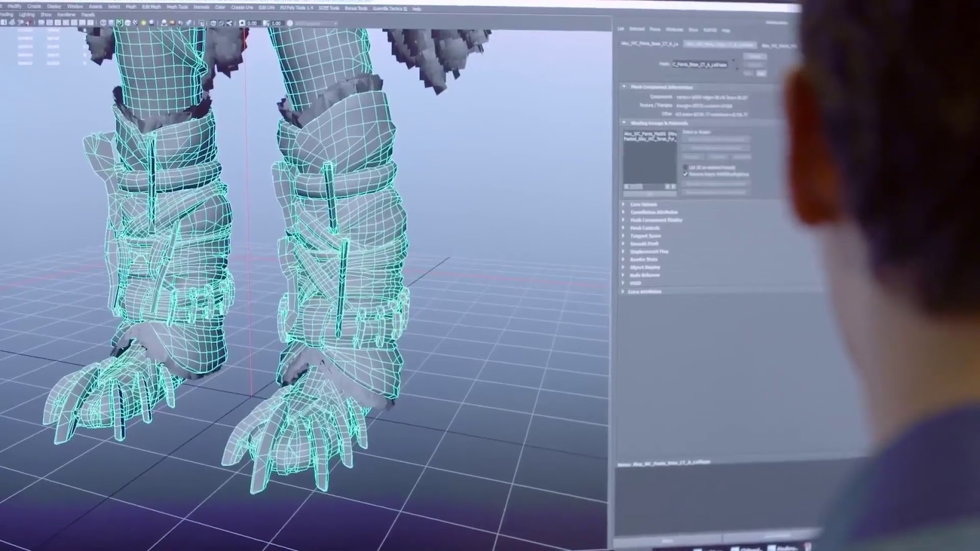Viewport: 980px width, 551px height.
Task: Click output connection arrow beside mesh name
Action: coord(737,69)
